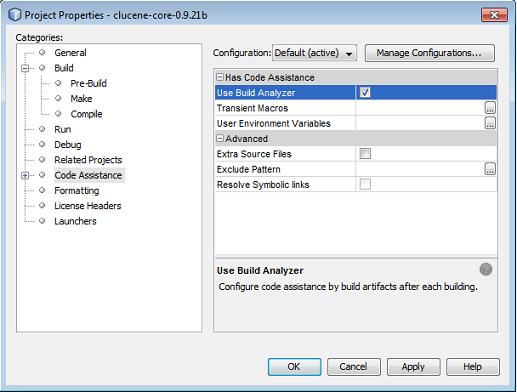Collapse the Has Code Assistance section
The height and width of the screenshot is (392, 517).
tap(220, 77)
